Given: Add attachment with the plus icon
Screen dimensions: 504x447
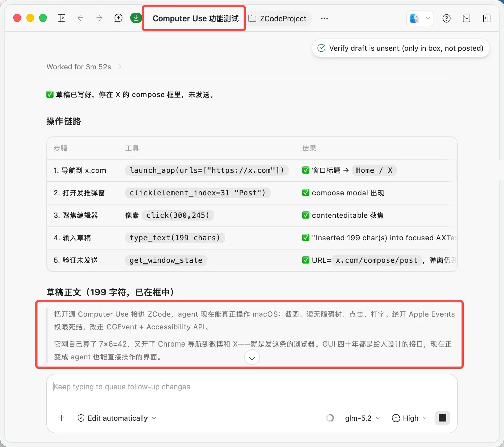Looking at the screenshot, I should tap(61, 418).
